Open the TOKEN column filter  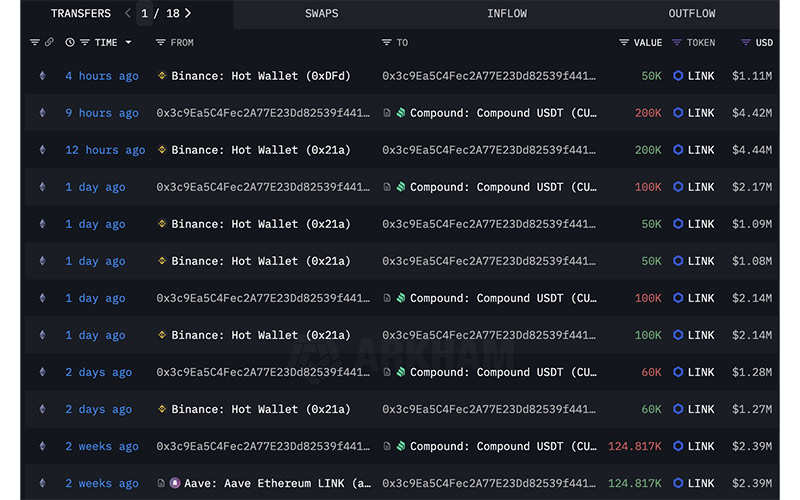[677, 42]
